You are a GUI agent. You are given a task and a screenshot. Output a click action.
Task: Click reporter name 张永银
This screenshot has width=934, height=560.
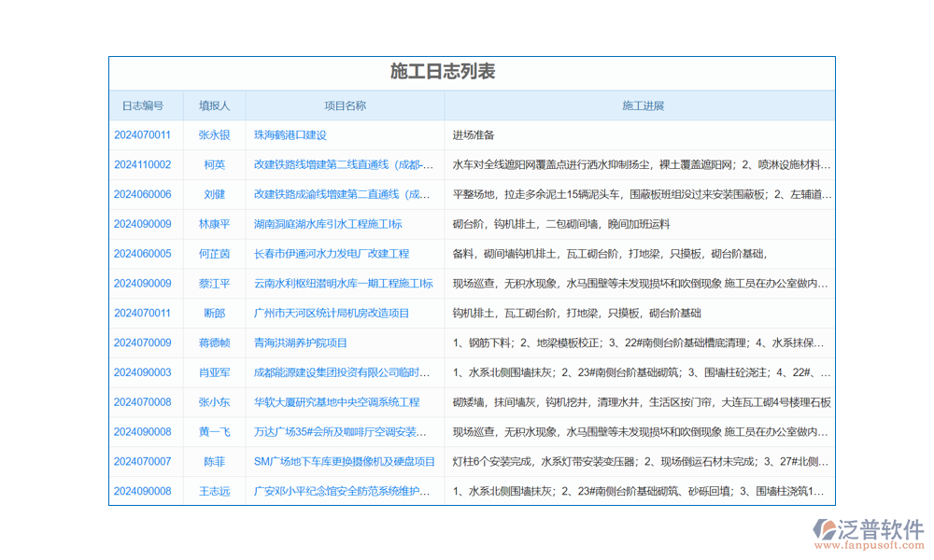coord(214,134)
